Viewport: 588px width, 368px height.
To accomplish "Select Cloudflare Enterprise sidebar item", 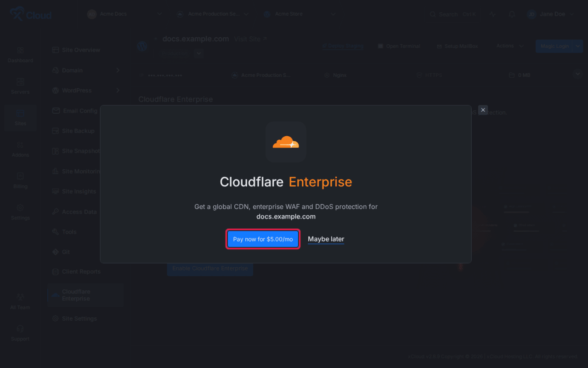I will pyautogui.click(x=85, y=295).
